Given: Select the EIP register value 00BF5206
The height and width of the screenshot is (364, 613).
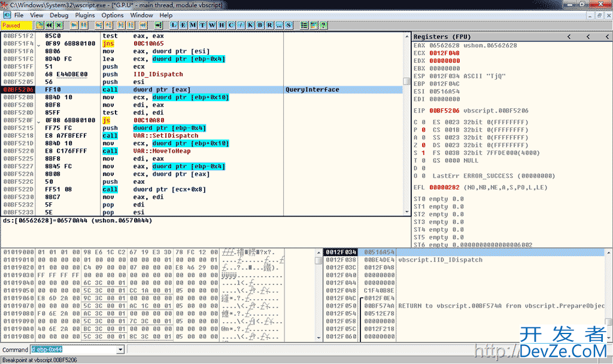Looking at the screenshot, I should point(445,111).
